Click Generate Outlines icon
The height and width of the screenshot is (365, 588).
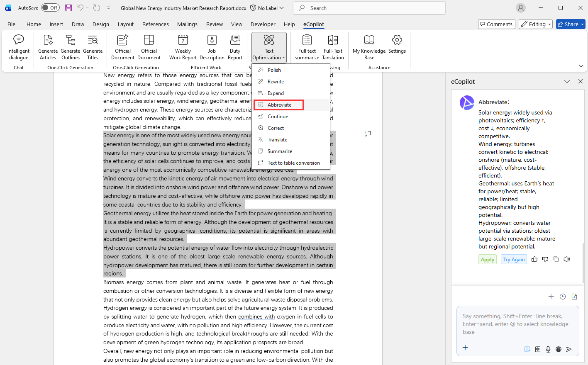click(x=71, y=47)
